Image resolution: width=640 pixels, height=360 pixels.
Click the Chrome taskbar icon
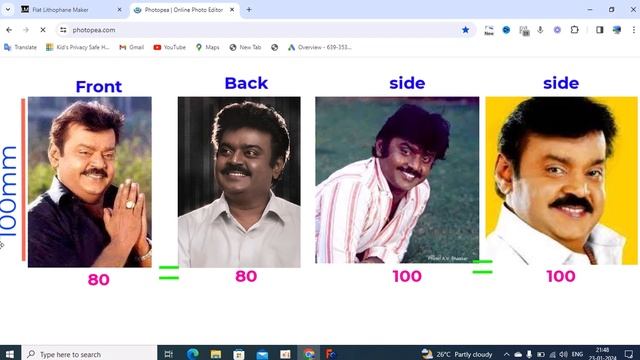click(309, 353)
